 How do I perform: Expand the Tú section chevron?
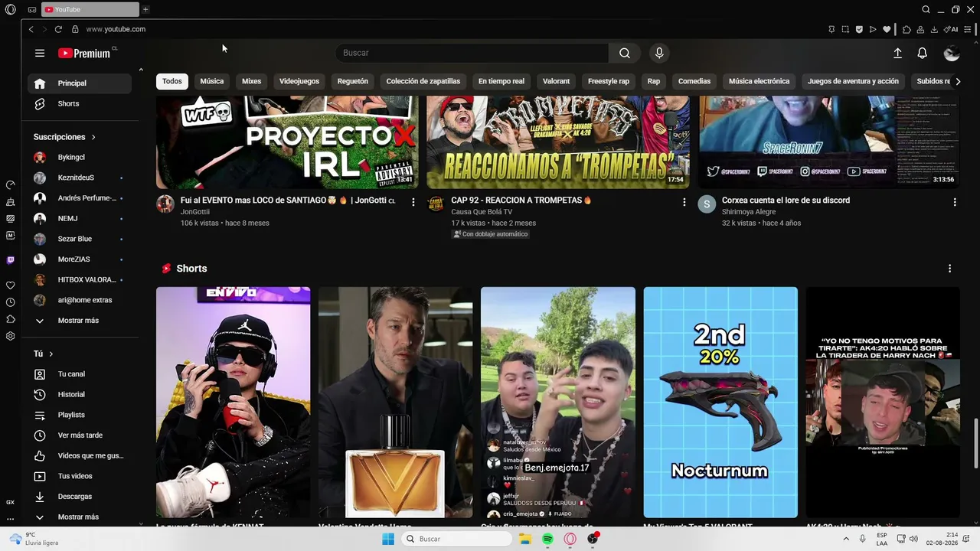pos(51,354)
